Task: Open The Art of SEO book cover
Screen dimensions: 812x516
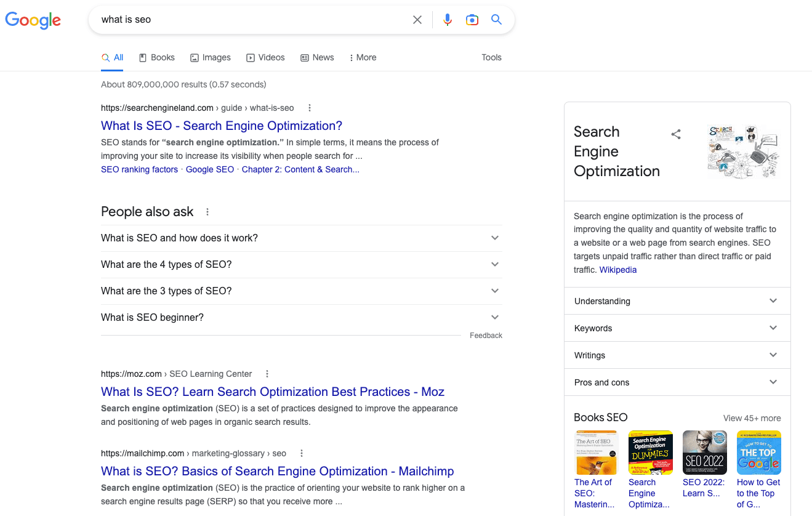Action: click(597, 453)
